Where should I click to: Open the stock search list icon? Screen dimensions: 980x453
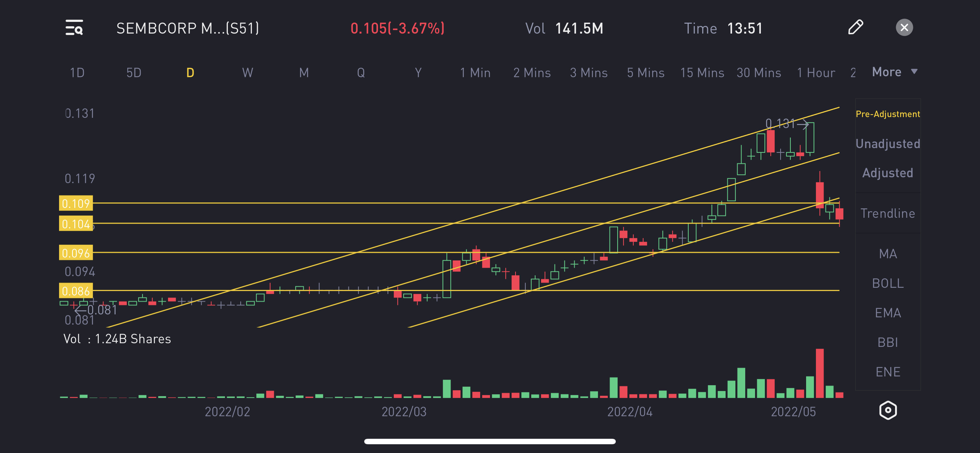[x=74, y=28]
